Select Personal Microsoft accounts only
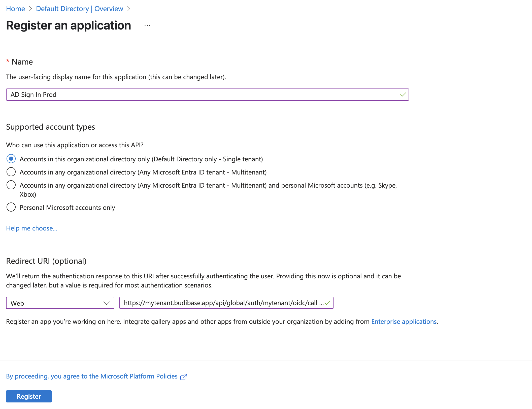532x409 pixels. (11, 207)
